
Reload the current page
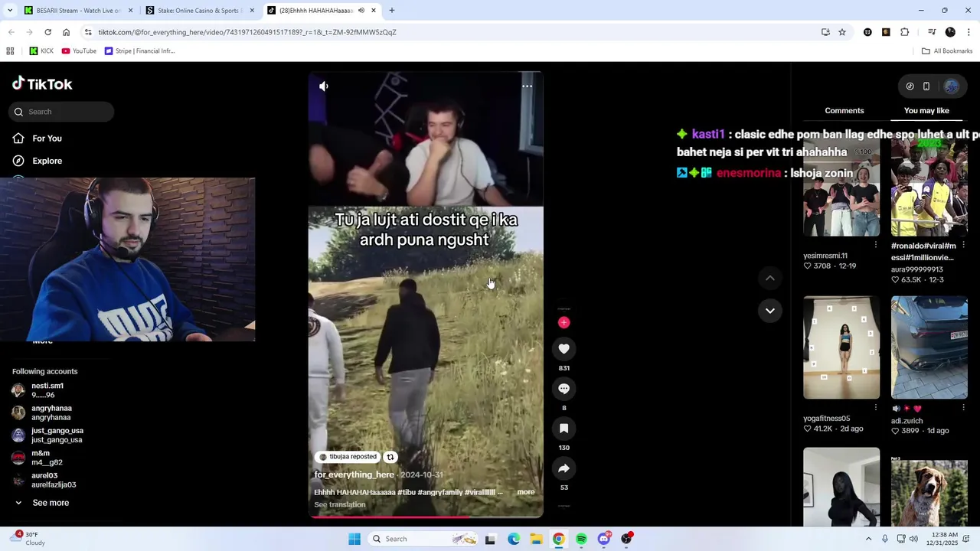point(47,32)
